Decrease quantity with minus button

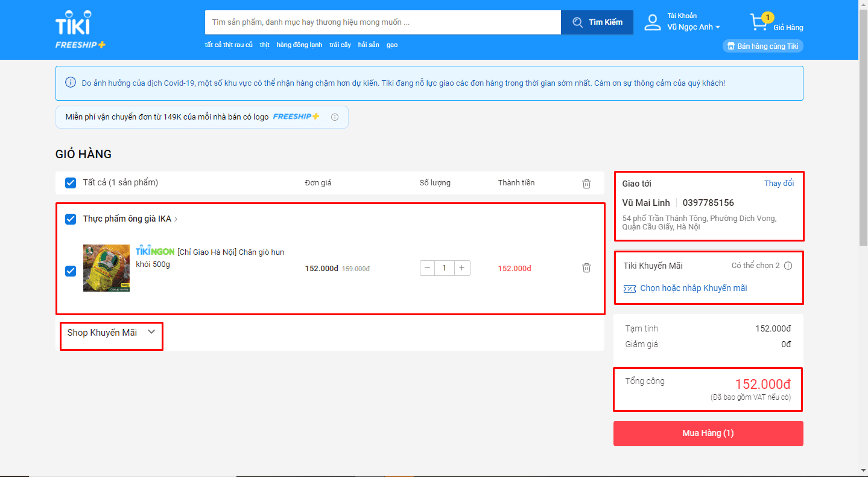(x=428, y=268)
